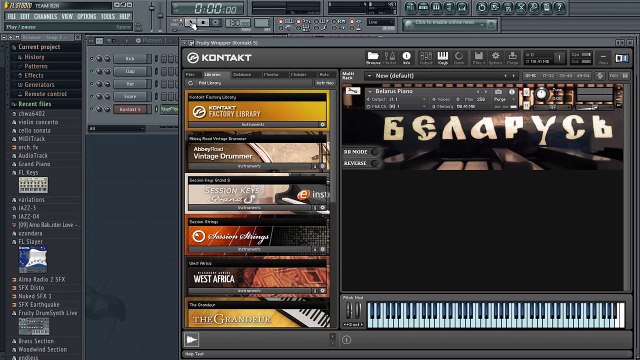Toggle the Kick channel mute LED

(91, 59)
